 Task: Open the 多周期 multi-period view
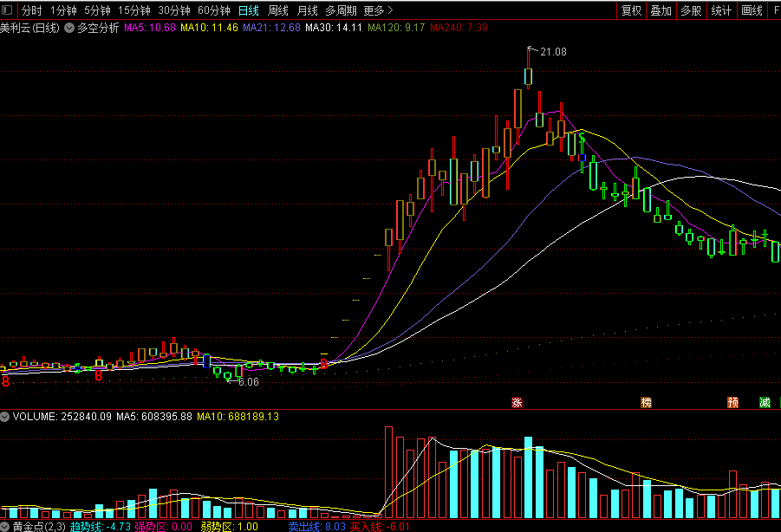point(341,10)
